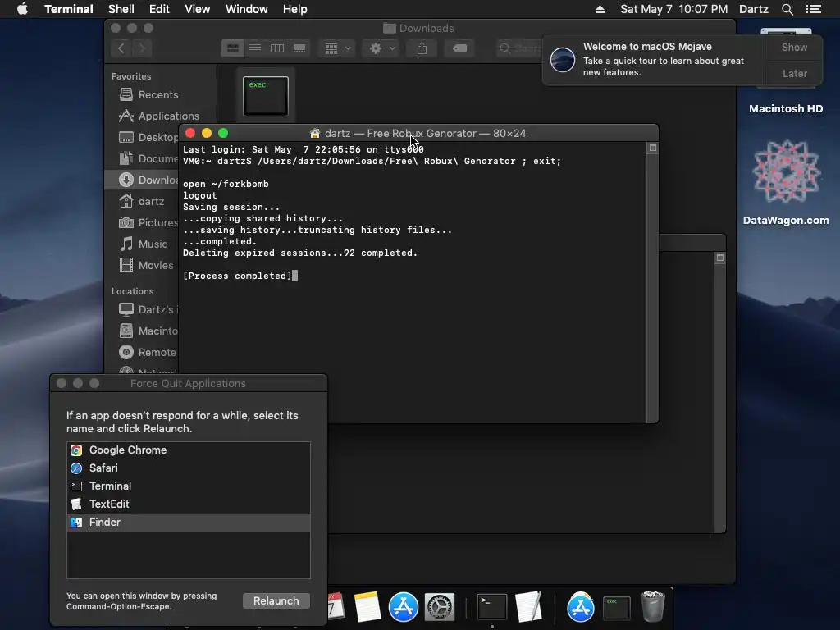
Task: Open Terminal from the Dock
Action: (492, 607)
